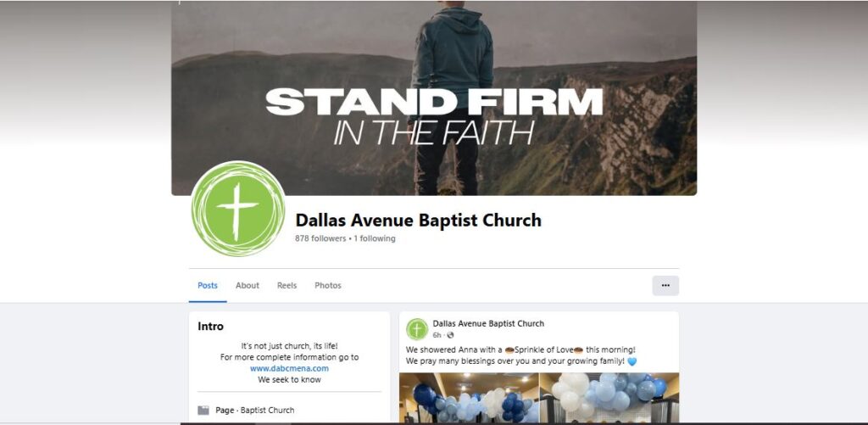
Task: View the 878 followers list
Action: pos(320,239)
